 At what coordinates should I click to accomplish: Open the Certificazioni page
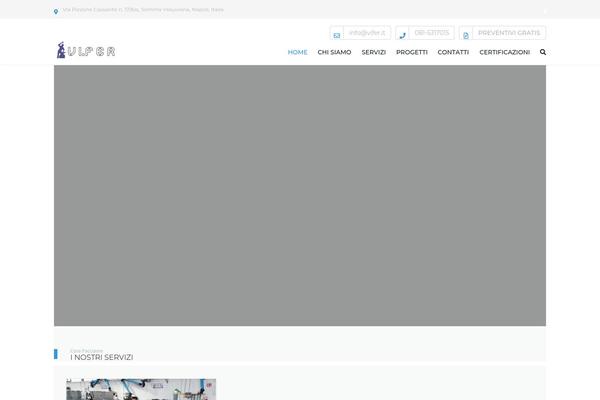point(504,52)
